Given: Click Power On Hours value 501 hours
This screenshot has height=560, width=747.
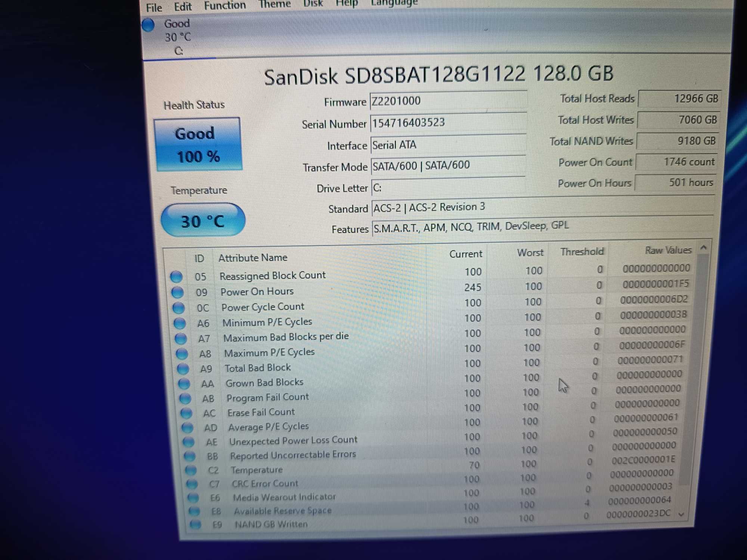Looking at the screenshot, I should pos(675,182).
